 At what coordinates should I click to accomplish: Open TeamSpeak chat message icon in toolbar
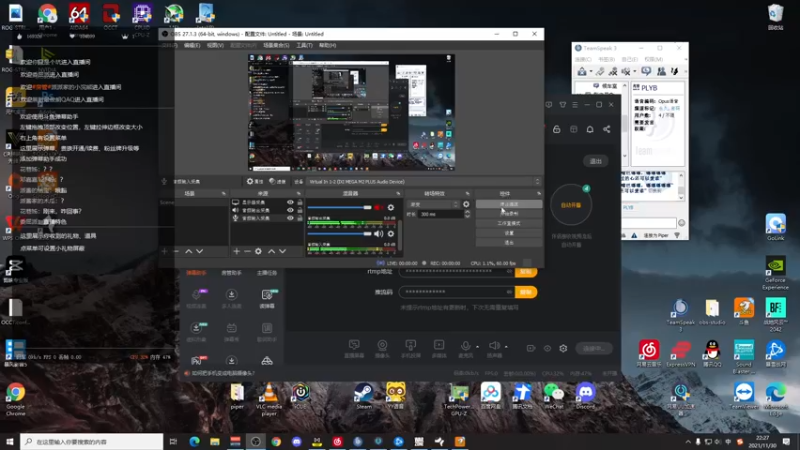pyautogui.click(x=646, y=71)
